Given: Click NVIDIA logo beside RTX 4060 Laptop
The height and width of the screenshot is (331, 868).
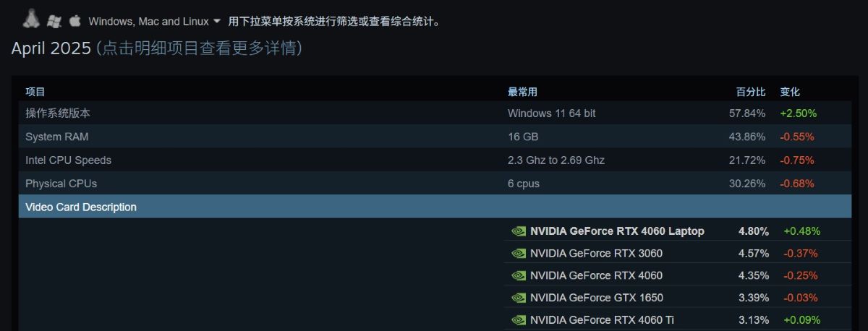Looking at the screenshot, I should [519, 231].
